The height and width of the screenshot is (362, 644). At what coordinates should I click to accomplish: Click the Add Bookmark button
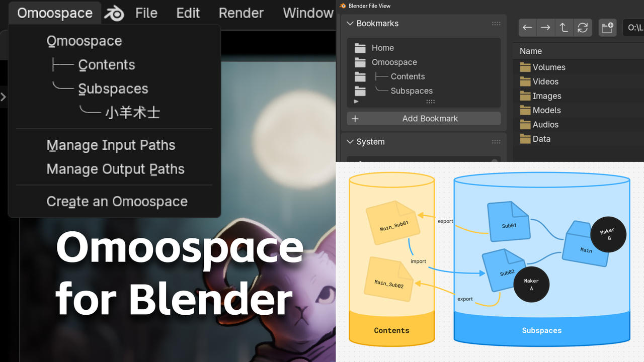pos(424,119)
